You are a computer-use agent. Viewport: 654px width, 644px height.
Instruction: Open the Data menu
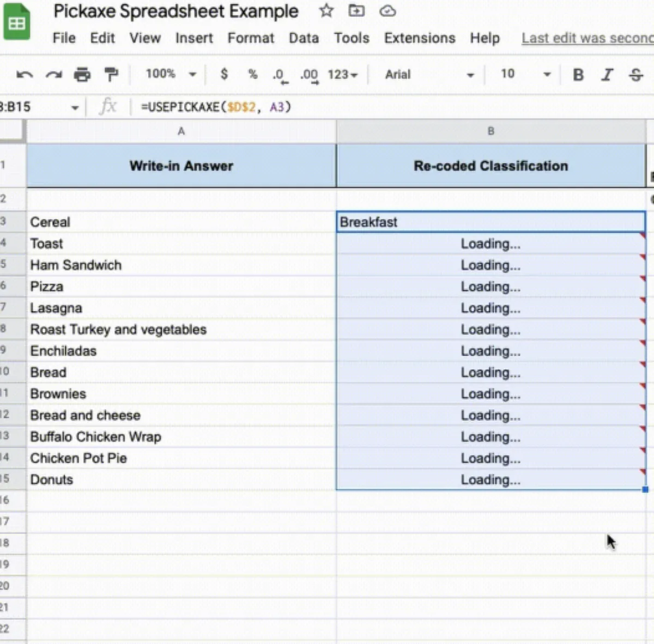(304, 38)
